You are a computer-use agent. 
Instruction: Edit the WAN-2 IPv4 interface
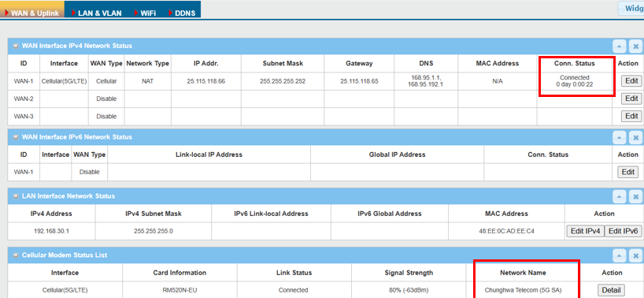pyautogui.click(x=631, y=99)
